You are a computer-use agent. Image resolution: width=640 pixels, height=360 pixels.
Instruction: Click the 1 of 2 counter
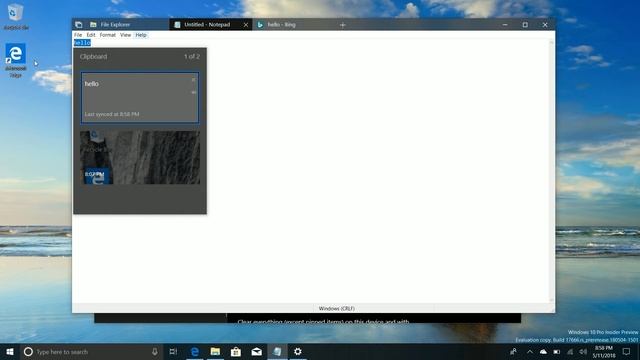point(192,57)
